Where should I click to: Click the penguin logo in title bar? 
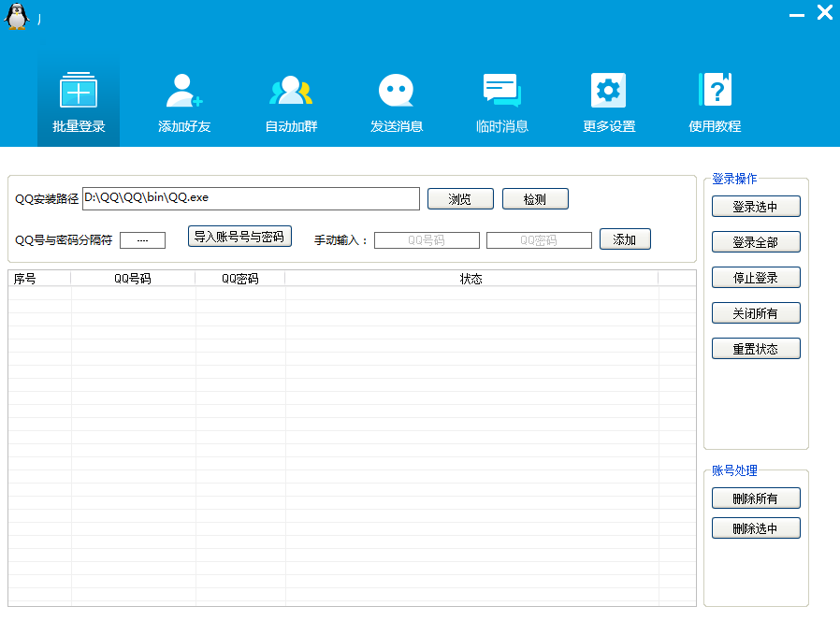[17, 16]
